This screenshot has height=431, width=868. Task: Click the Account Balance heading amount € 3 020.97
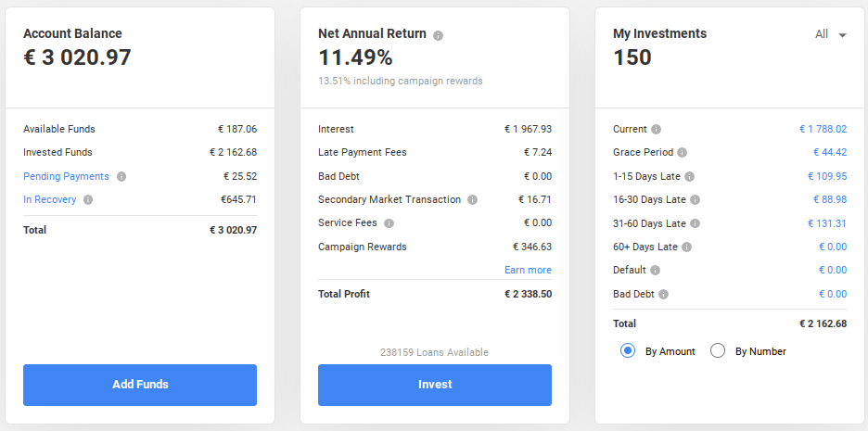pos(77,57)
